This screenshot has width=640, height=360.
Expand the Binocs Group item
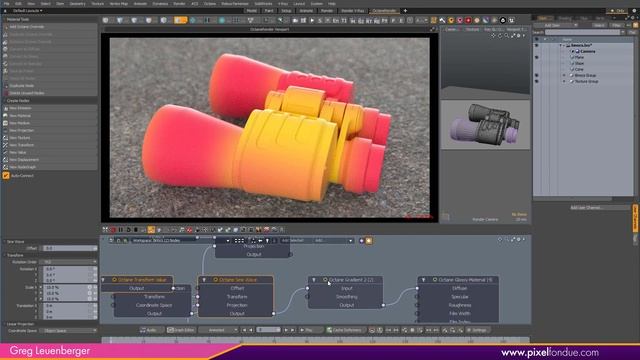click(x=564, y=76)
